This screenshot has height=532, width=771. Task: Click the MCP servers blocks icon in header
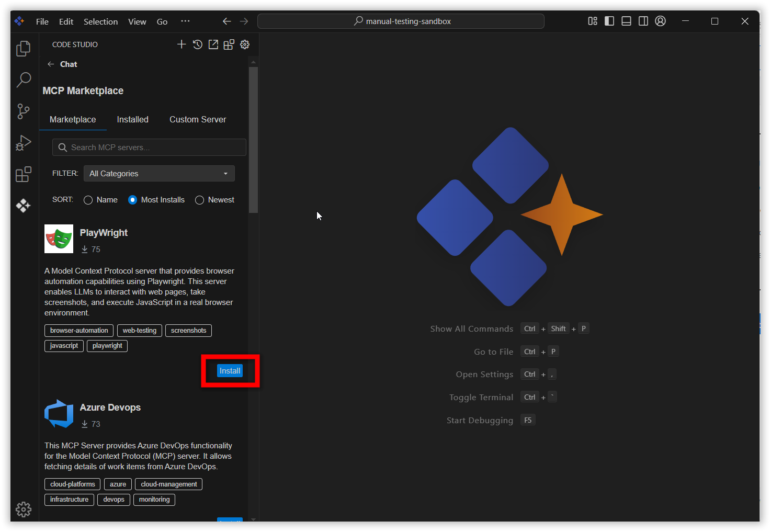[229, 44]
